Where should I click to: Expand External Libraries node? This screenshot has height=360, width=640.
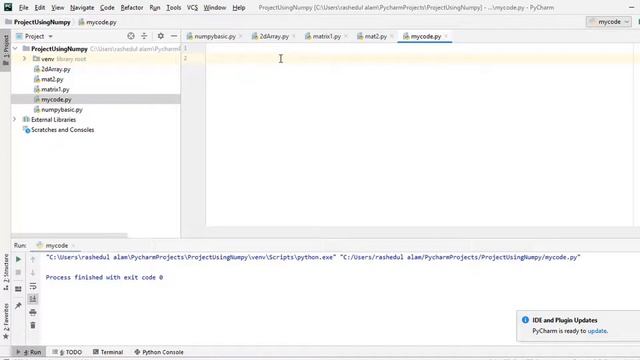pos(15,119)
